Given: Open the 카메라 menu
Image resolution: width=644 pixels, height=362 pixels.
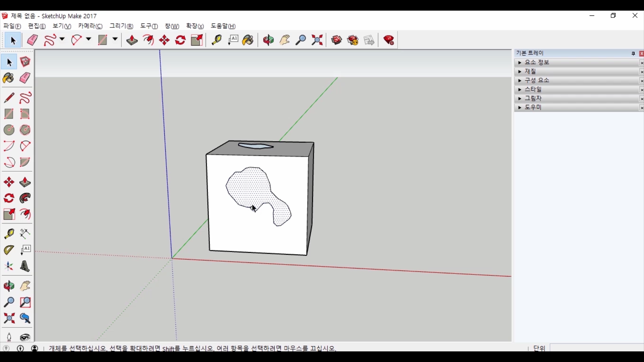Looking at the screenshot, I should 90,26.
